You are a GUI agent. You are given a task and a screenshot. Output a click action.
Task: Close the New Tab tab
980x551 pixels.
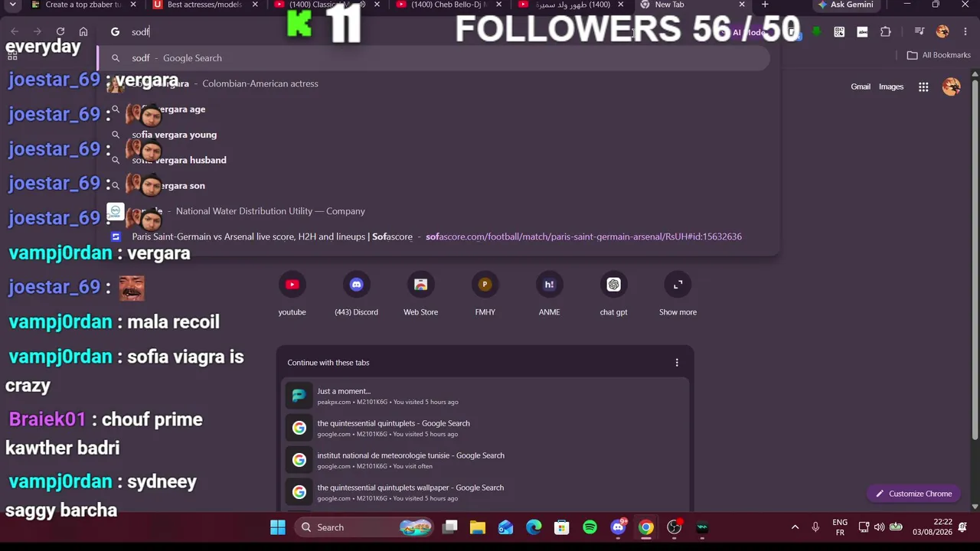tap(741, 5)
